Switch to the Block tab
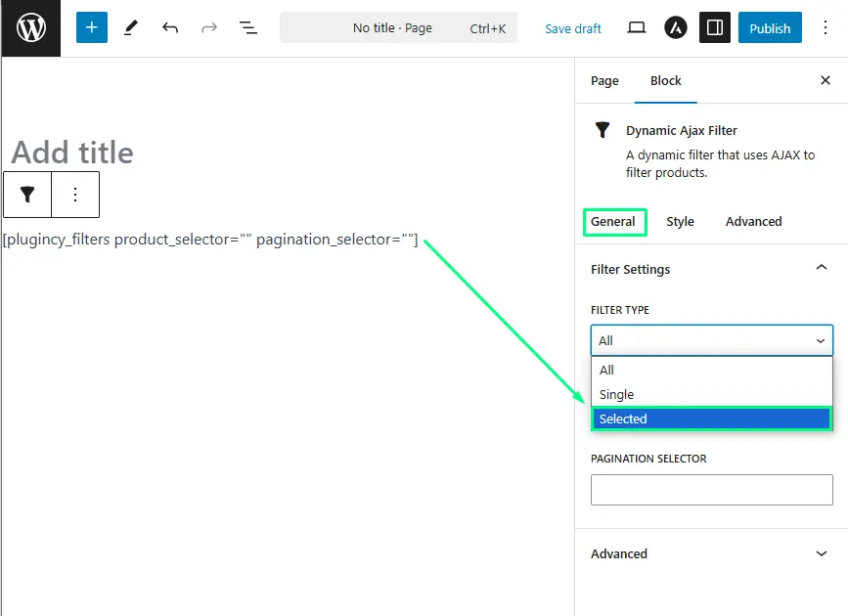 [666, 80]
